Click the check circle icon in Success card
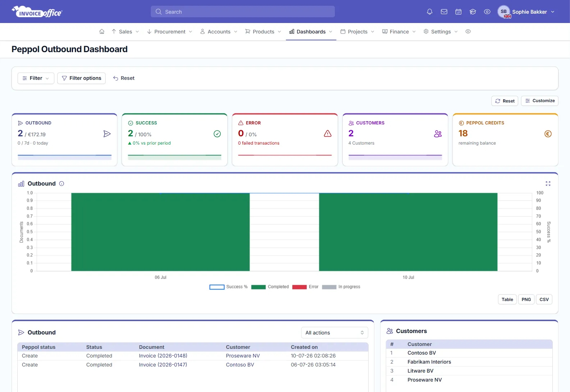 pyautogui.click(x=217, y=134)
